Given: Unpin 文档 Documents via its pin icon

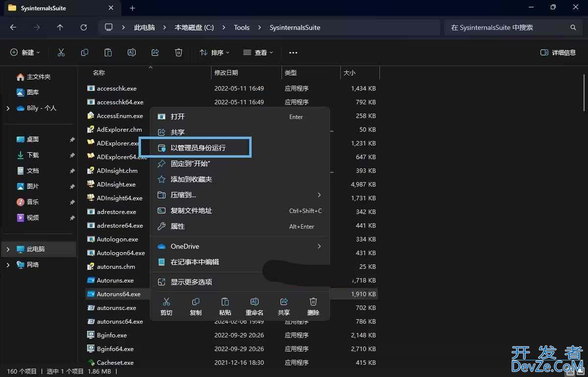Looking at the screenshot, I should click(x=72, y=171).
